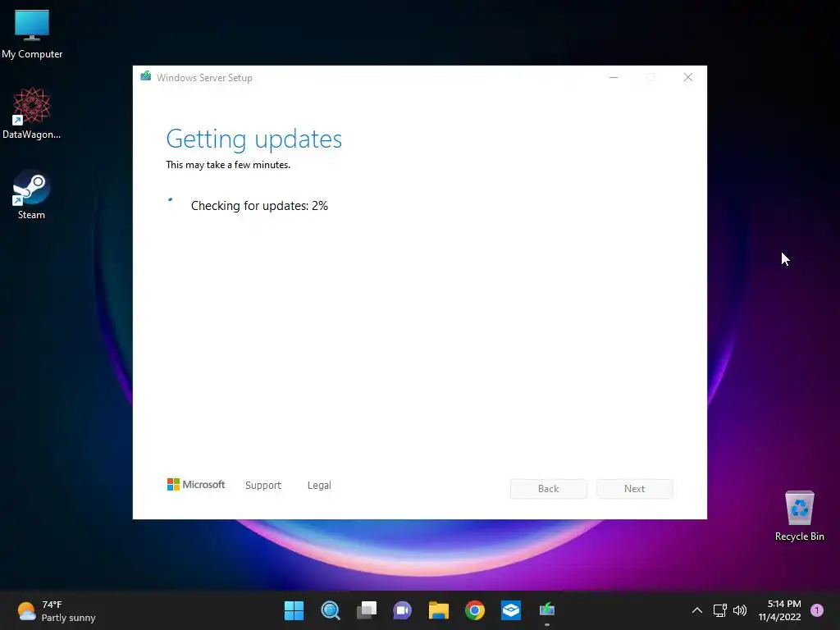Open the blue box app in the taskbar
The width and height of the screenshot is (840, 630).
[x=510, y=610]
